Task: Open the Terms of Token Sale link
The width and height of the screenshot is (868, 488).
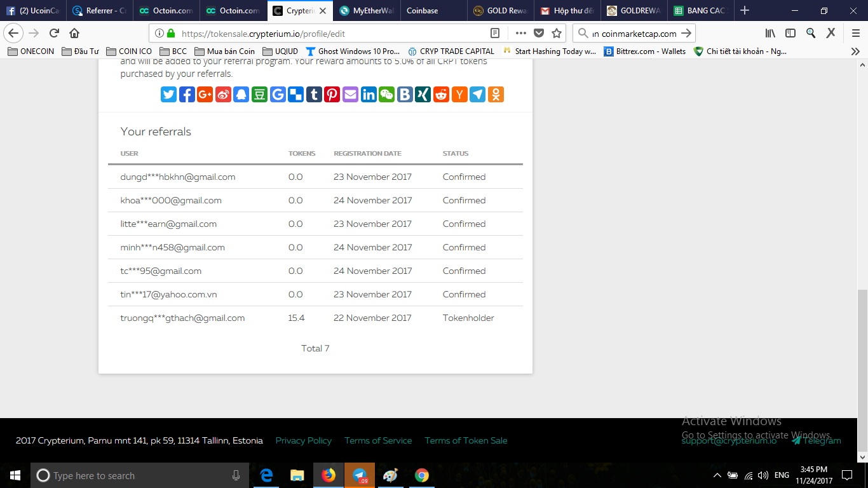Action: 466,440
